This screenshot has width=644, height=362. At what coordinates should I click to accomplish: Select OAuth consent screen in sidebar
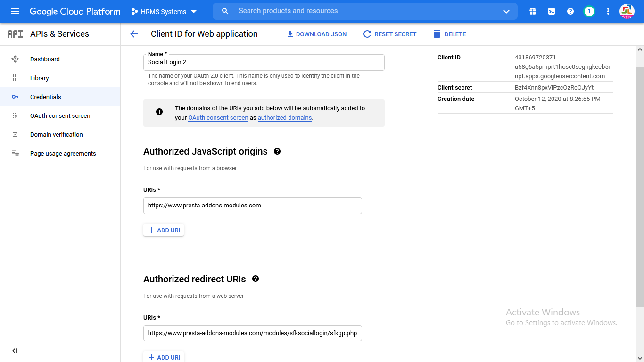60,115
